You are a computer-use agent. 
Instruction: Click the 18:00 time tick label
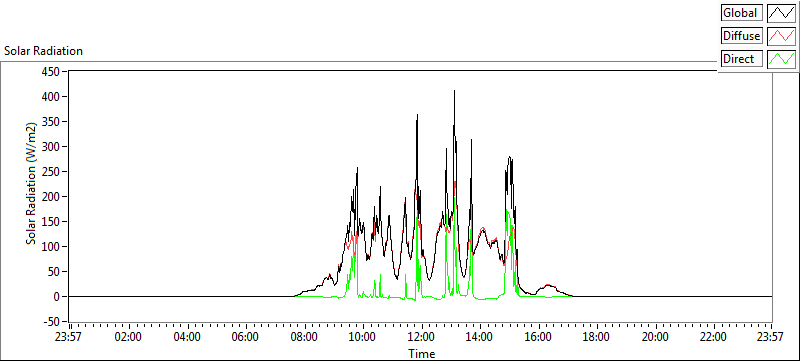[597, 337]
